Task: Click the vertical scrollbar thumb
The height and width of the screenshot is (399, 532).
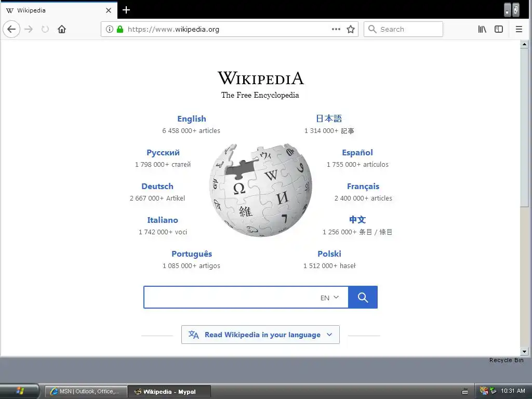Action: 524,127
